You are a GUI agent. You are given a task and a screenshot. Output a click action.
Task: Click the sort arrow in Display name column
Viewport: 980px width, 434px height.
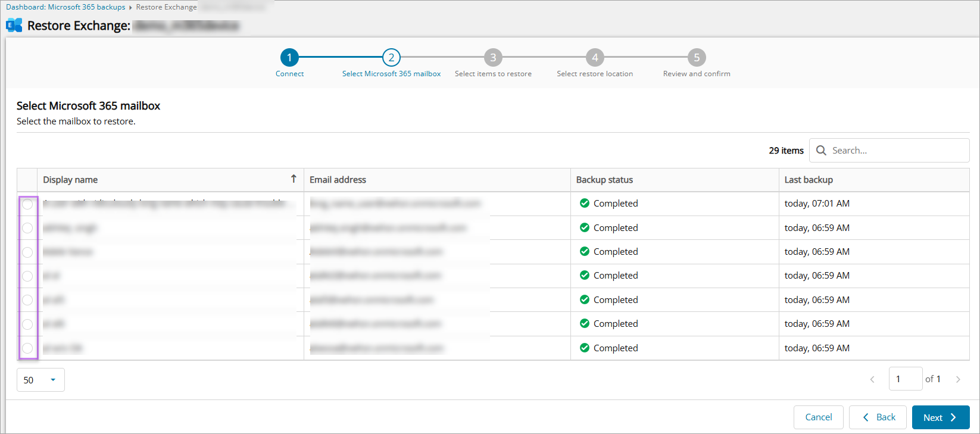[x=294, y=179]
